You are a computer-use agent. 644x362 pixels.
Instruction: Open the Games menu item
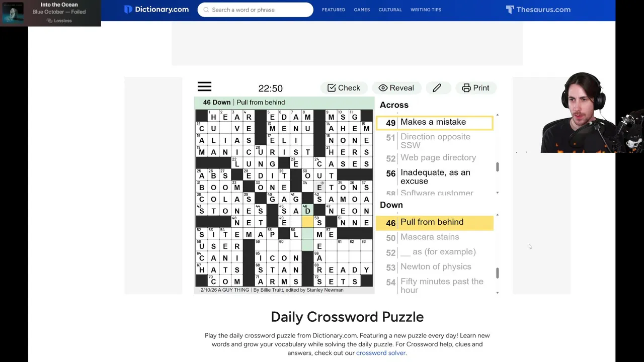pos(362,10)
